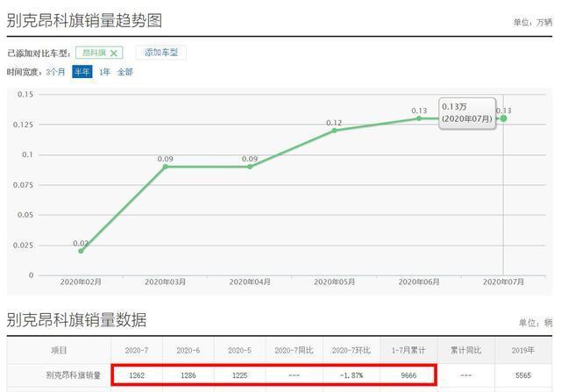Select the 全部 time range
The width and height of the screenshot is (561, 392).
(x=124, y=72)
